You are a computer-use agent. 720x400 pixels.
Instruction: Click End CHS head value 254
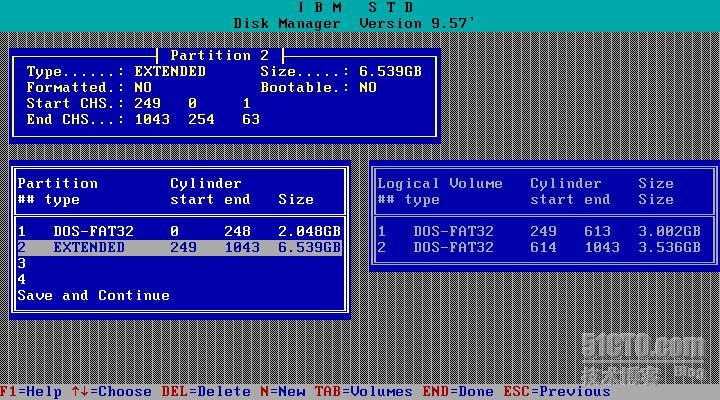coord(202,119)
